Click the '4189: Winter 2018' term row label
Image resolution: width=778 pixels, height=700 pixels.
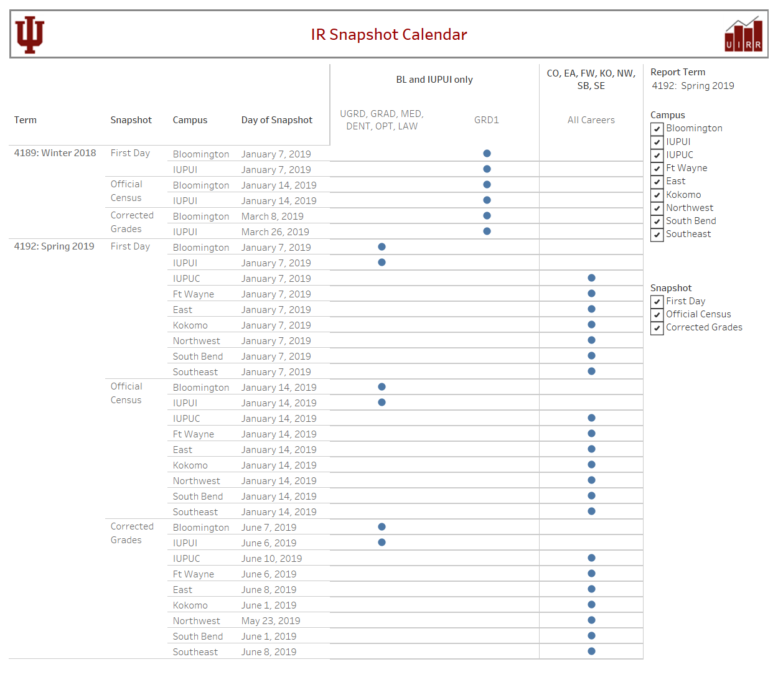pos(55,153)
